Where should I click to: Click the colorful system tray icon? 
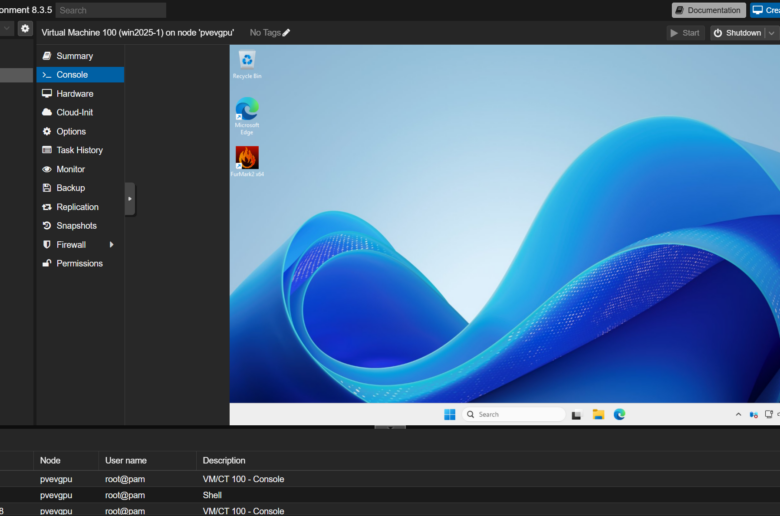click(754, 414)
